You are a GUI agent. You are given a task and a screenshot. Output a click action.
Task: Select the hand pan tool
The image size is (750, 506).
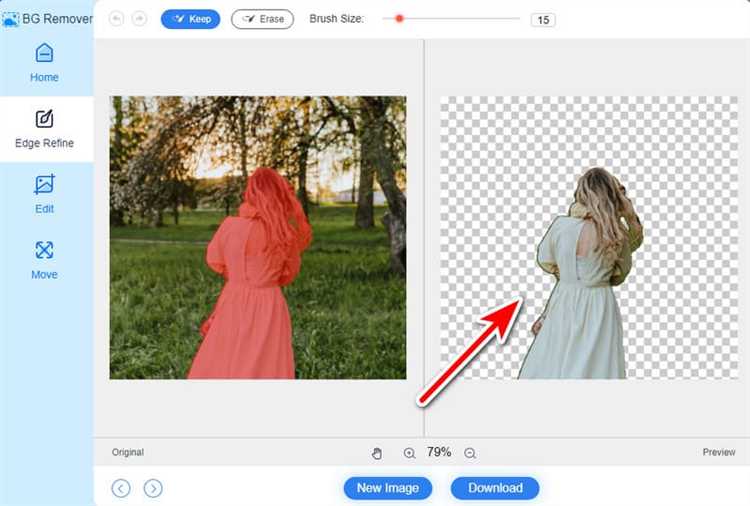[377, 453]
